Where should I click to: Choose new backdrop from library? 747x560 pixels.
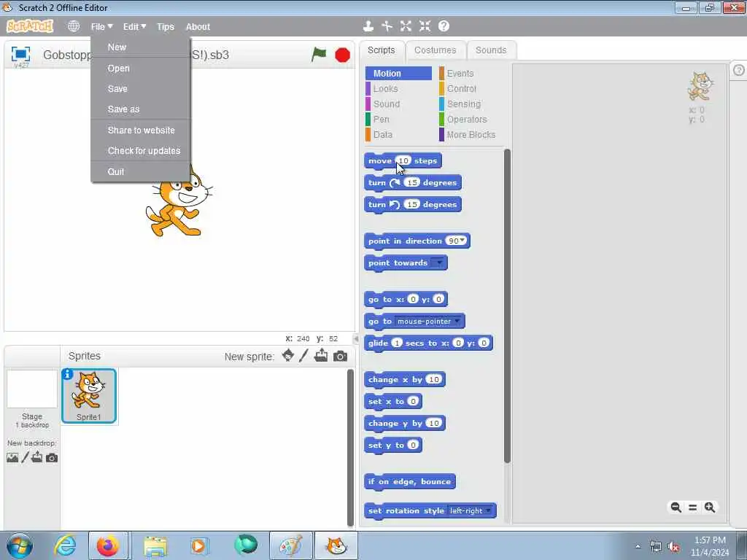pyautogui.click(x=12, y=458)
